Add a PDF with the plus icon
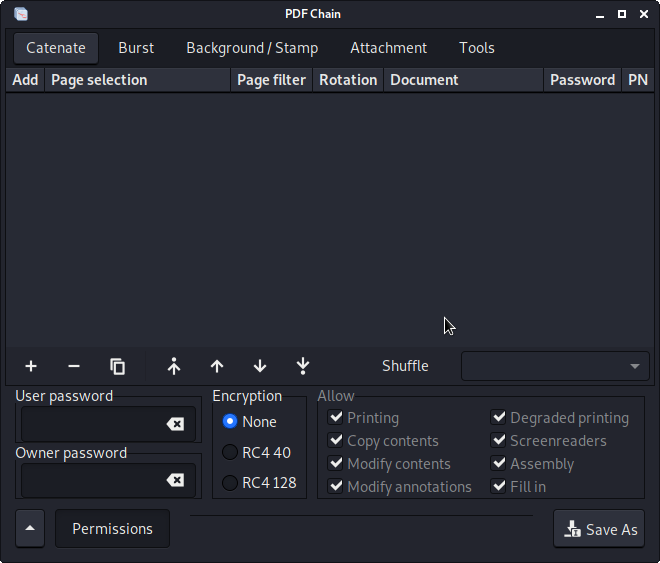660x563 pixels. pos(31,366)
